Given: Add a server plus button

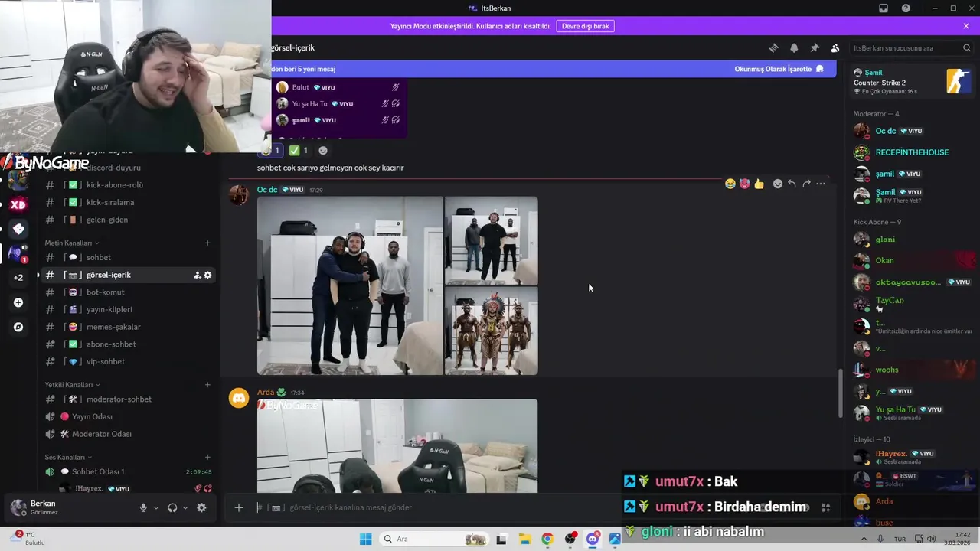Looking at the screenshot, I should pos(18,303).
